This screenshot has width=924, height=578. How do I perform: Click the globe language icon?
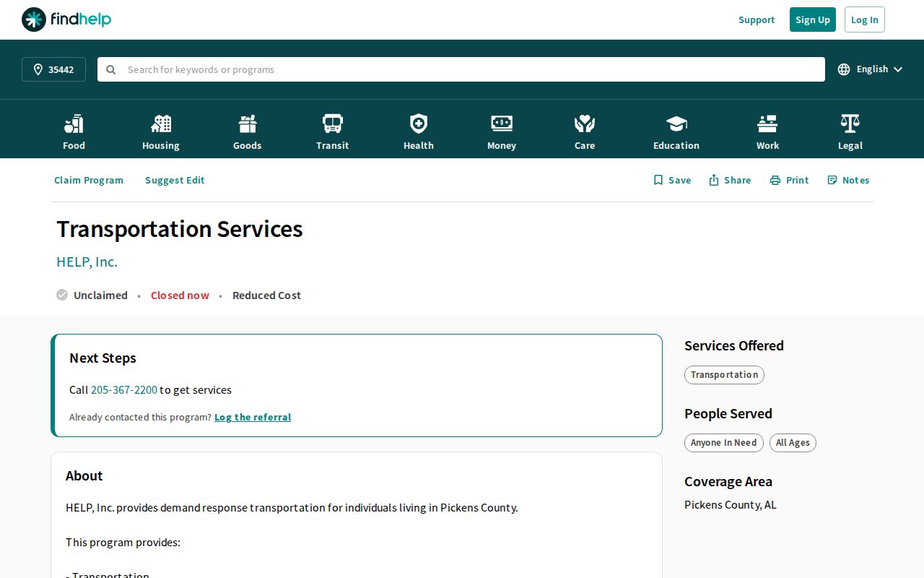tap(844, 69)
